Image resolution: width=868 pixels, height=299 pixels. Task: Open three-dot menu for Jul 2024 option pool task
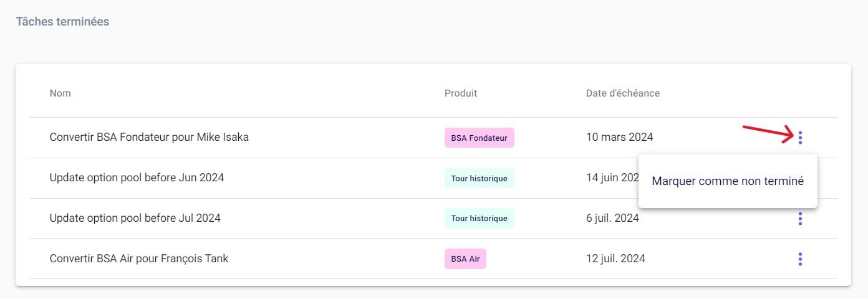pos(800,219)
